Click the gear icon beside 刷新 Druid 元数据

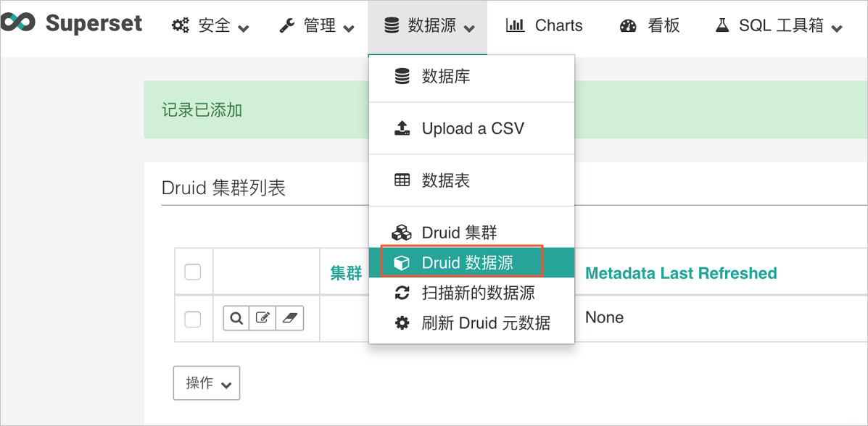point(401,322)
